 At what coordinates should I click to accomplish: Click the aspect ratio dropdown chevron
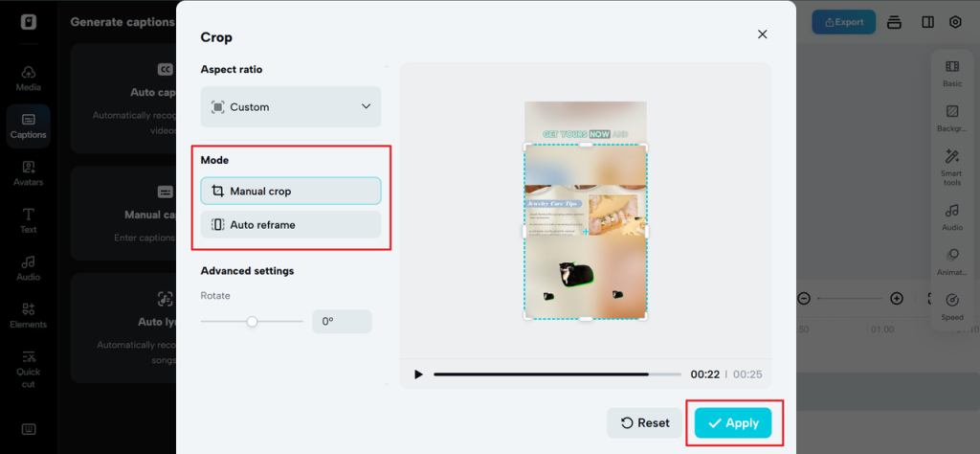[367, 106]
